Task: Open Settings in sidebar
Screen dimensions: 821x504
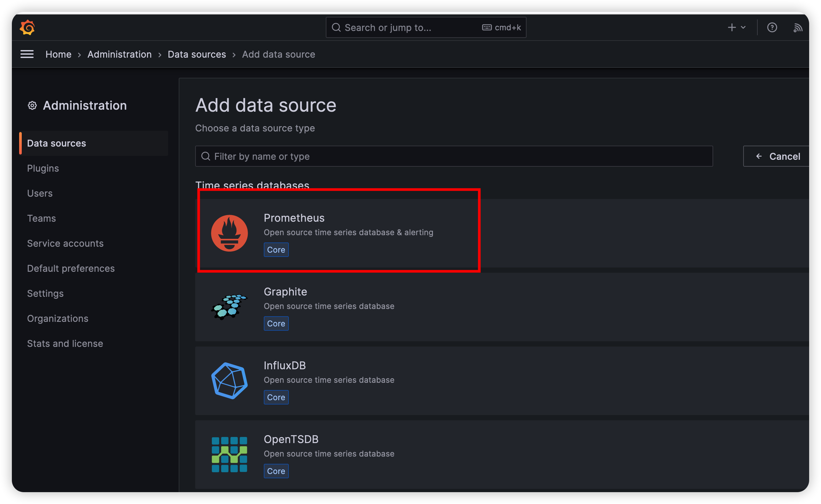Action: pos(46,293)
